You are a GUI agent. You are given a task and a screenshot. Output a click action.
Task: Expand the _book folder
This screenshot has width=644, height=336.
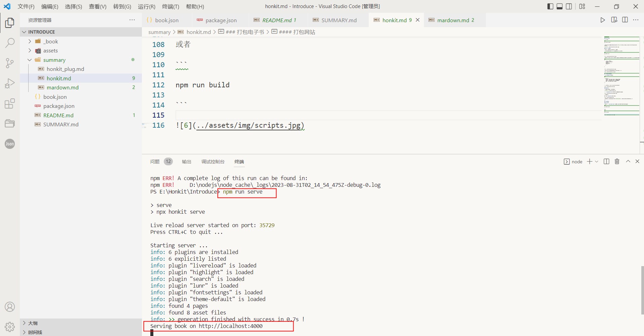(x=81, y=41)
